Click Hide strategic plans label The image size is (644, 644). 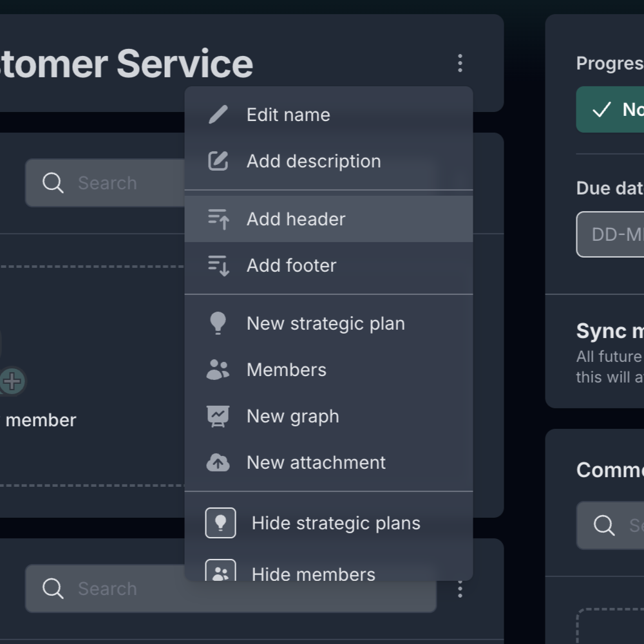click(336, 523)
